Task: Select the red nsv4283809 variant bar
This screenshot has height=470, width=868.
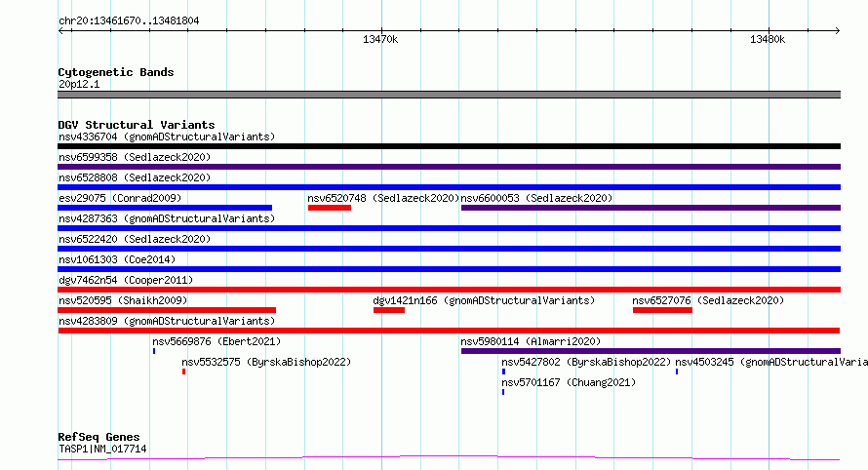Action: 449,331
